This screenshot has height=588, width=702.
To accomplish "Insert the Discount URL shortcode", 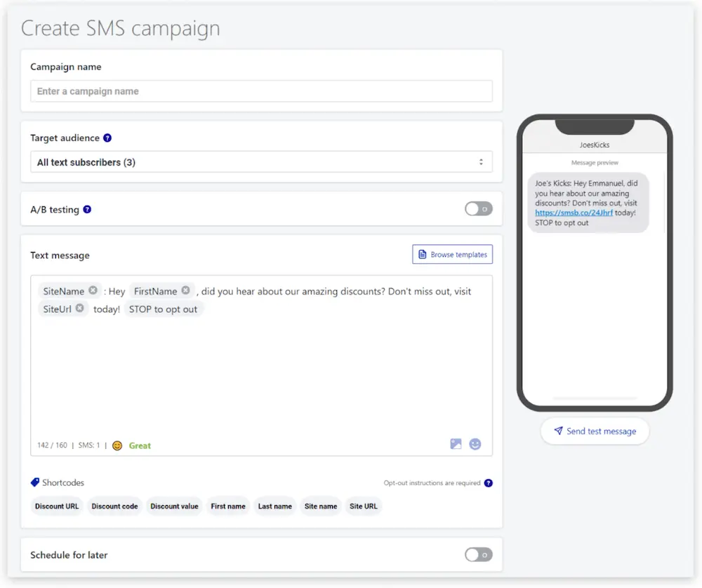I will point(57,507).
